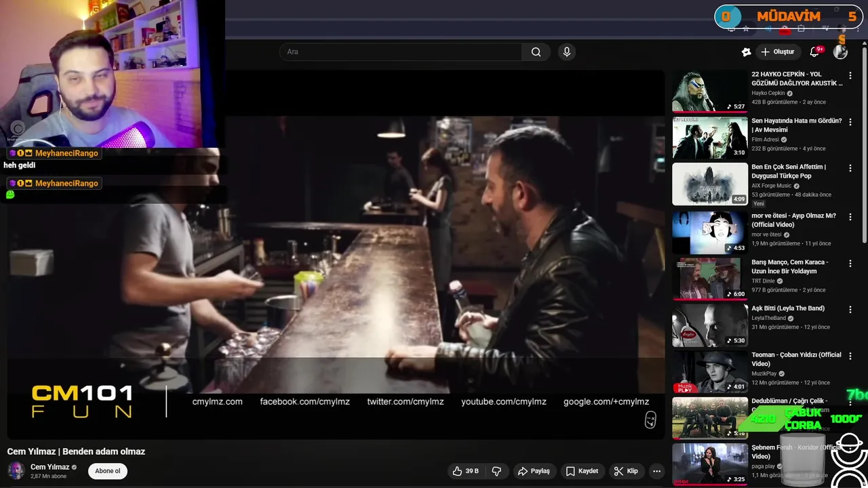
Task: Pause the video by clicking the player
Action: coord(336,254)
